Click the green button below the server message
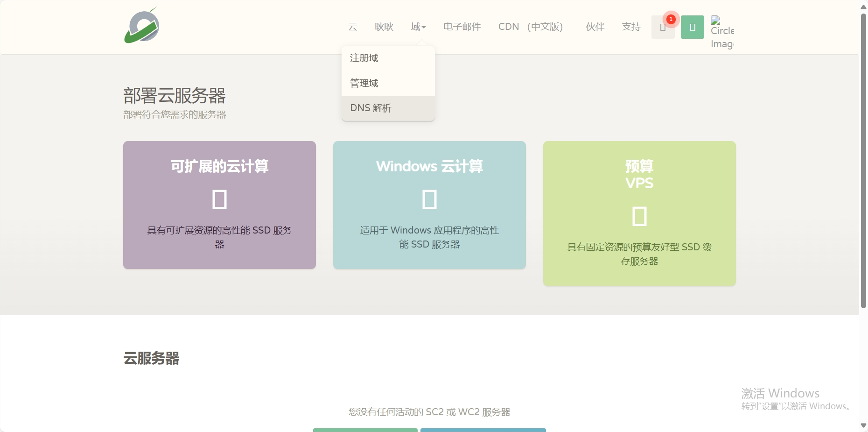This screenshot has width=868, height=432. [x=365, y=430]
